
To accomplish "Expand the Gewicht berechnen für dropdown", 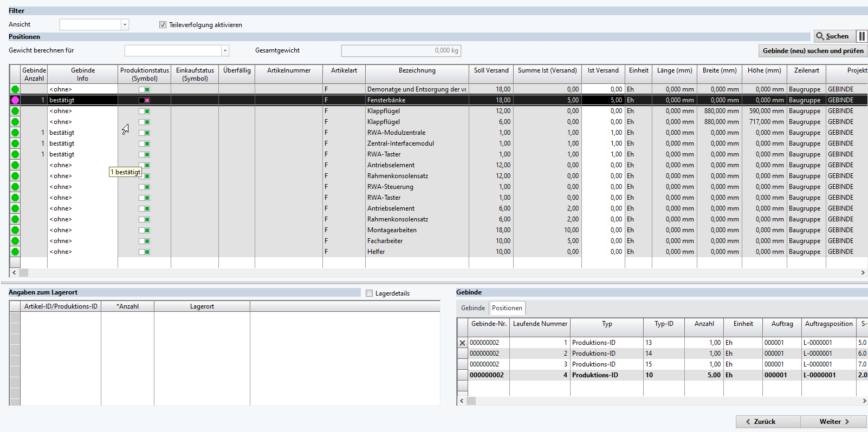I will click(225, 50).
